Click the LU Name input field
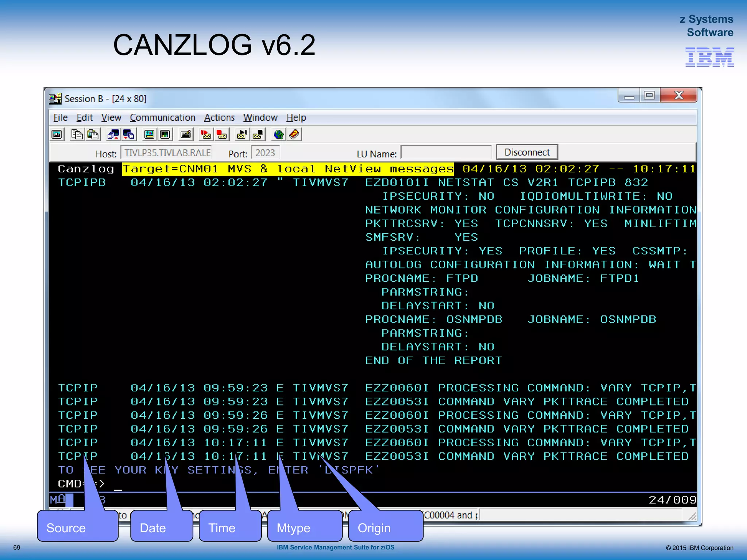The height and width of the screenshot is (560, 747). 446,153
